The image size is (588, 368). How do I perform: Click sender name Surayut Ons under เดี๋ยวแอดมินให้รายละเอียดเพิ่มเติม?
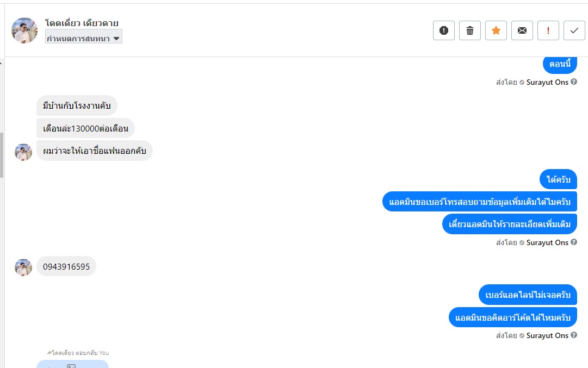point(547,242)
